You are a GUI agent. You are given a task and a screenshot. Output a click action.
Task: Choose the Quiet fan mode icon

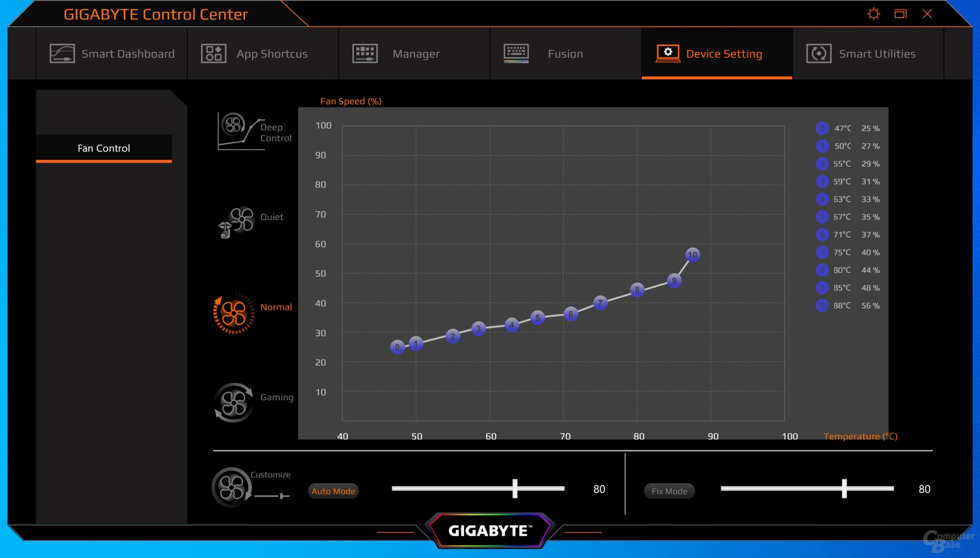tap(236, 222)
